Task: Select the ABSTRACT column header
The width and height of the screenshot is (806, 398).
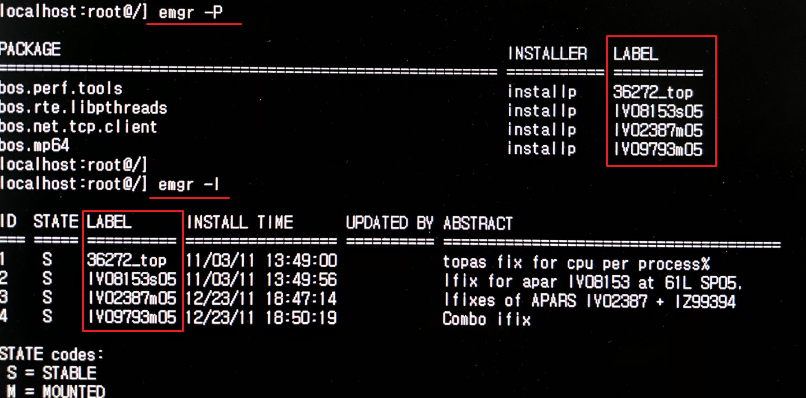Action: (478, 223)
